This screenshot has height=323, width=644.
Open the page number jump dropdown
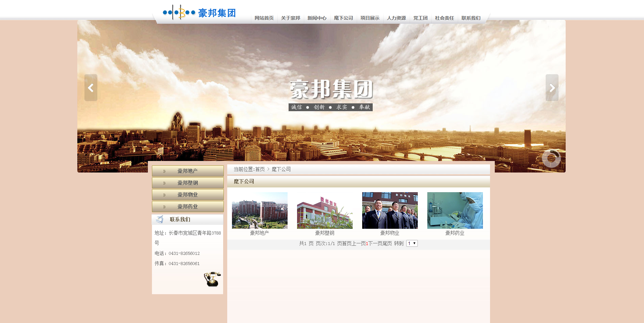[x=412, y=243]
